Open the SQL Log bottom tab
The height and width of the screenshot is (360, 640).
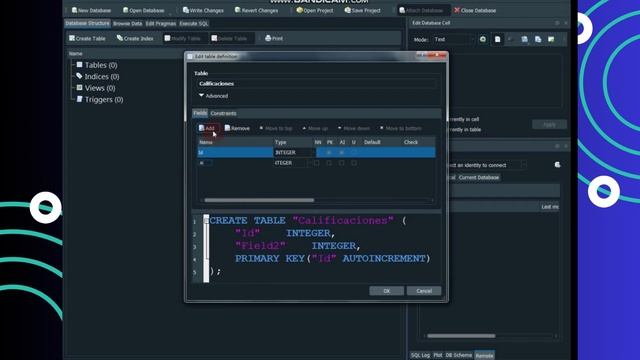[420, 355]
